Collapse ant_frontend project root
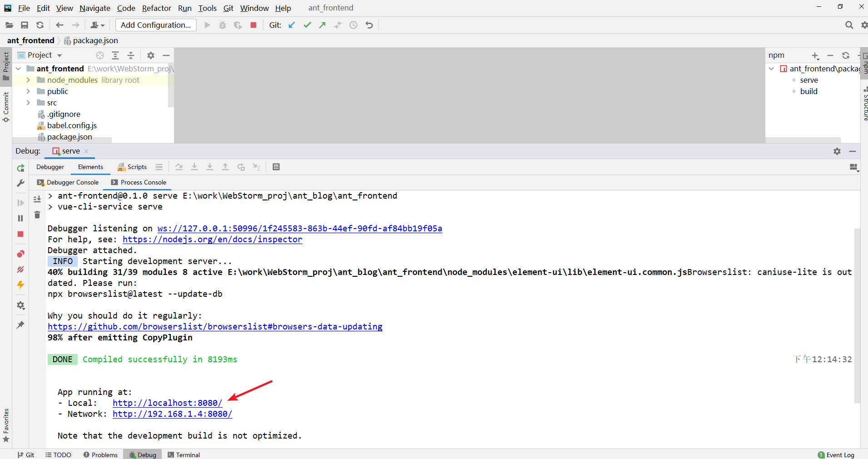Screen dimensions: 868x459 (x=18, y=69)
